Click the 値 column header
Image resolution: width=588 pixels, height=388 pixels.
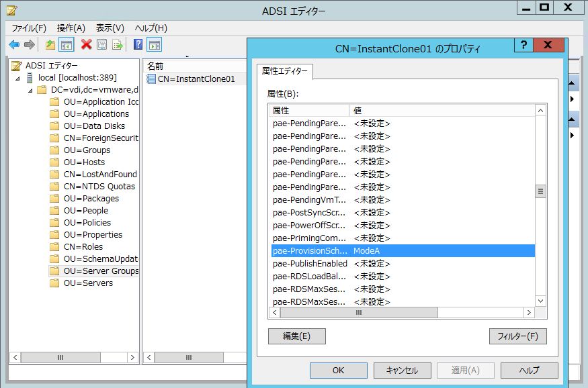click(442, 111)
